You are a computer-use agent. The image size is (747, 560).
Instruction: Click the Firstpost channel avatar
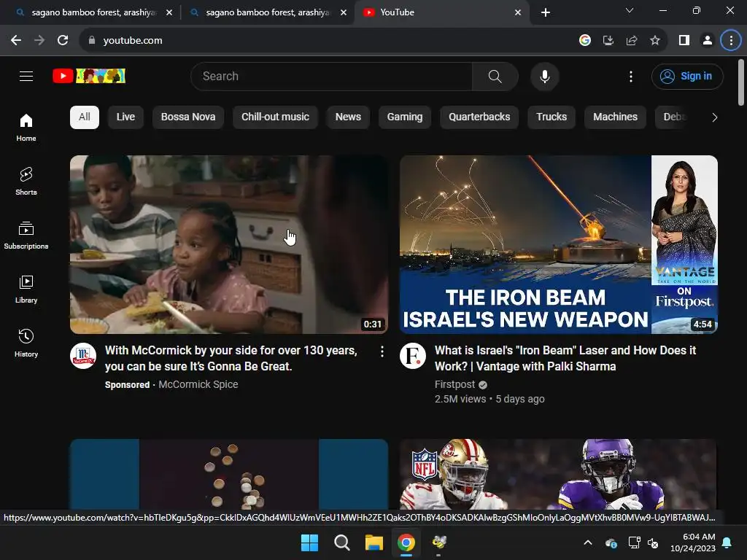(x=413, y=356)
